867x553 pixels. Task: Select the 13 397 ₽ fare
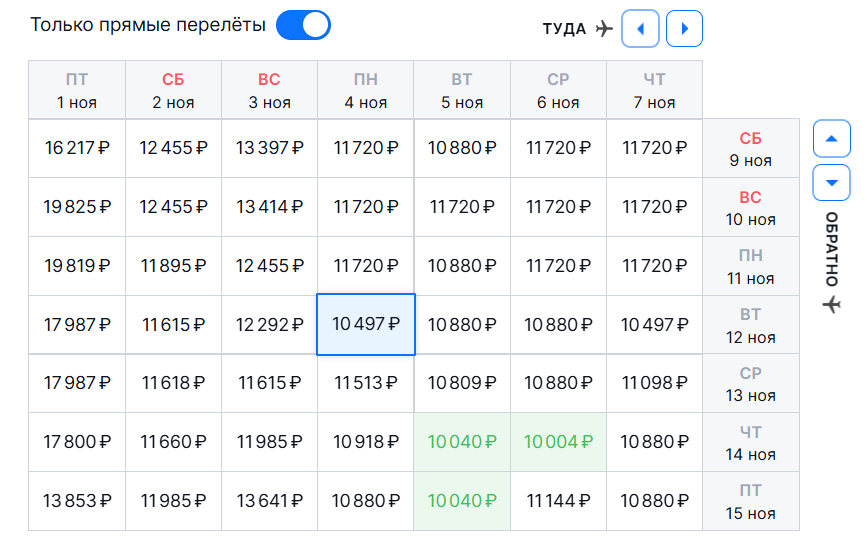[269, 148]
